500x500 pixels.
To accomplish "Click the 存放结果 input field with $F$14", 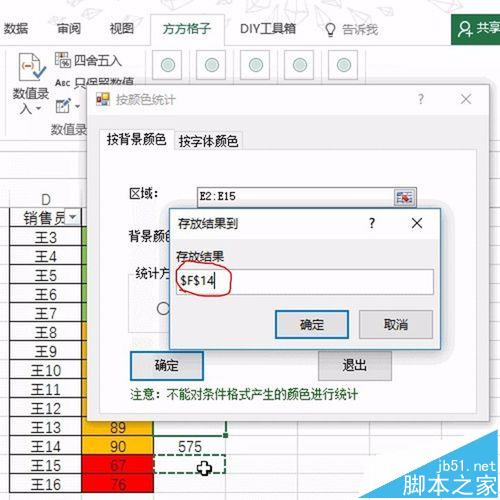I will 305,282.
